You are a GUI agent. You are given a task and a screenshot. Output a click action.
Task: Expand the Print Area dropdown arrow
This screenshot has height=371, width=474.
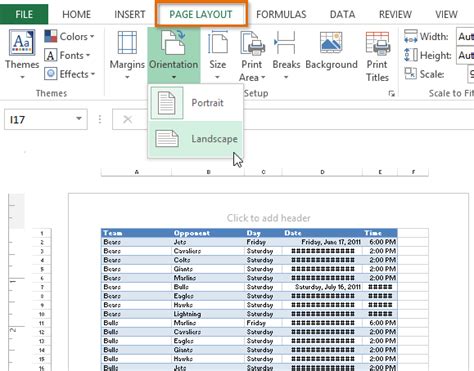click(263, 77)
